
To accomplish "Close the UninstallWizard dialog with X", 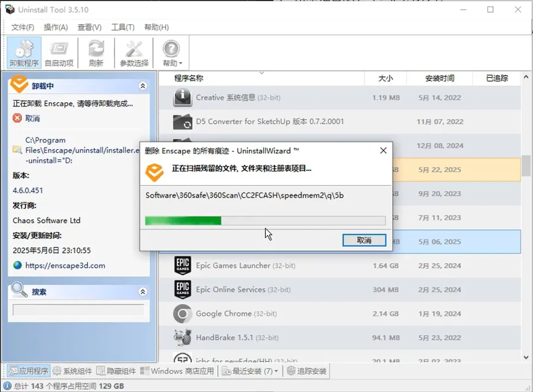I will (x=383, y=150).
